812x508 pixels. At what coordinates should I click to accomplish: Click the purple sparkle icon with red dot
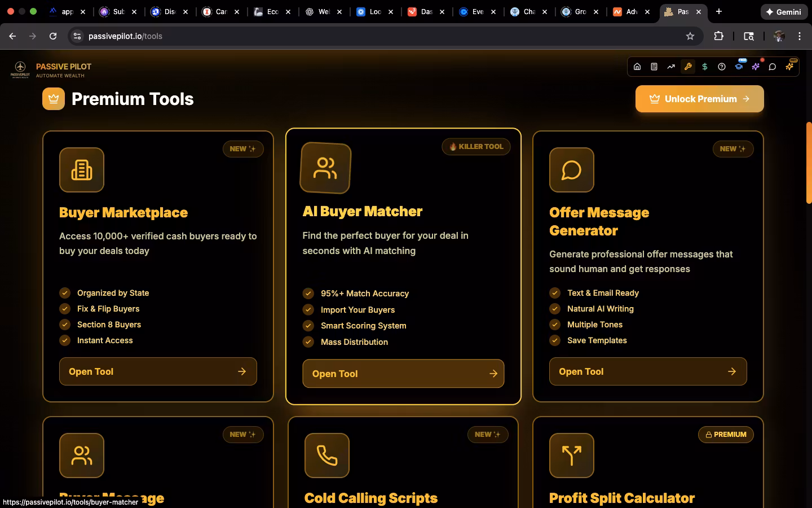[756, 67]
